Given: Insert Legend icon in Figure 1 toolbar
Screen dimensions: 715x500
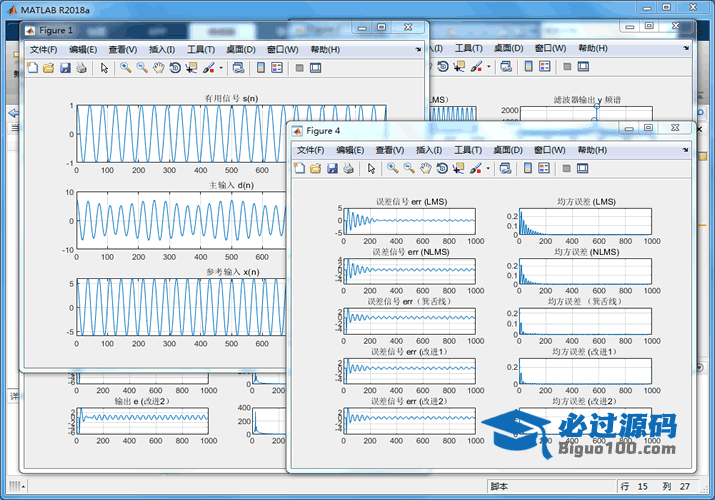Looking at the screenshot, I should [x=278, y=68].
